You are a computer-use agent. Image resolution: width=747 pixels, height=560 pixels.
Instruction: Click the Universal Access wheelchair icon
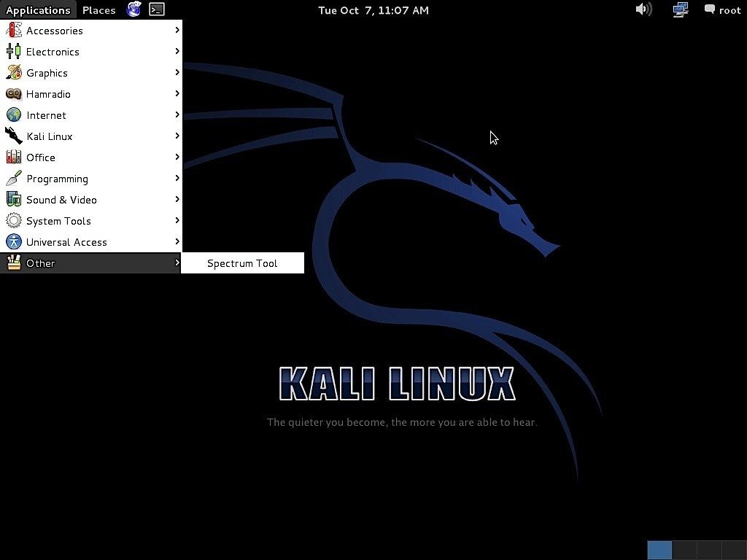(12, 241)
